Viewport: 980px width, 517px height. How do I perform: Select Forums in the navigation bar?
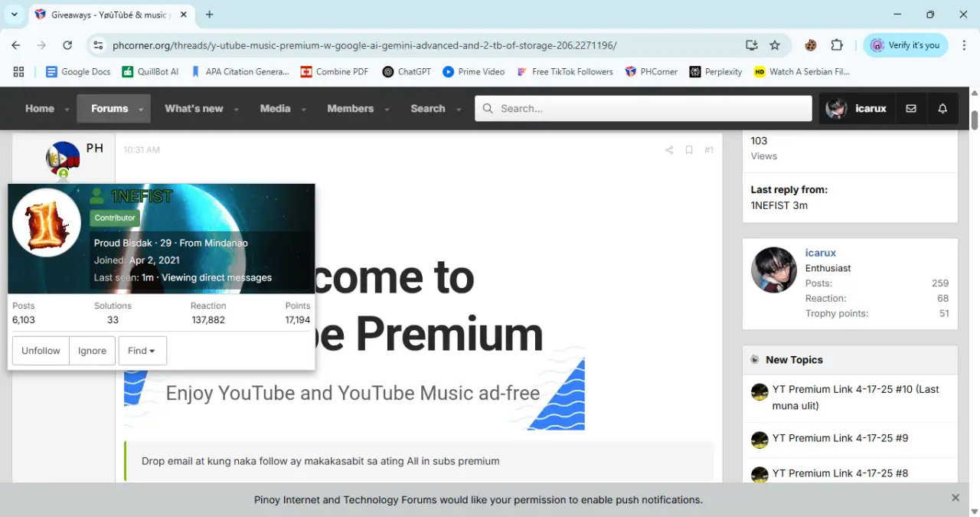(x=109, y=109)
